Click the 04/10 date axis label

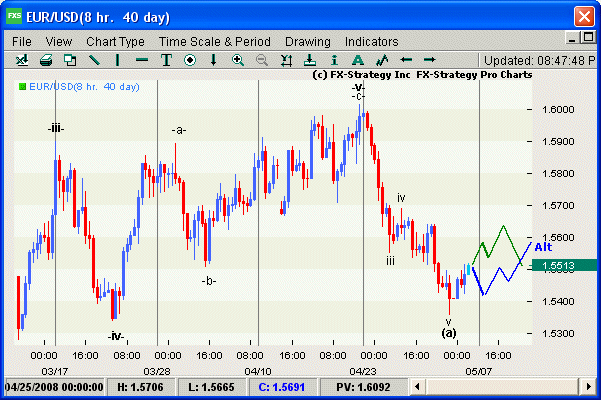coord(258,371)
